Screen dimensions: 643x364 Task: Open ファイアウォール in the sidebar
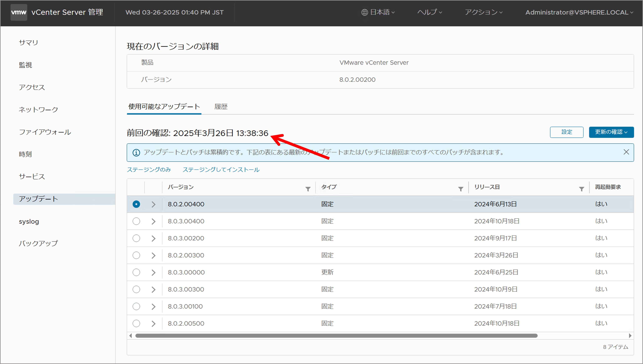point(45,132)
